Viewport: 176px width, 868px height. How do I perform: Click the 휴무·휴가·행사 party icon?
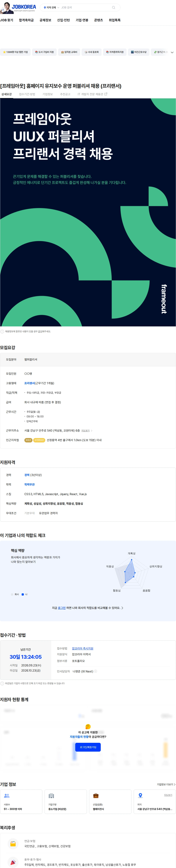pyautogui.click(x=13, y=862)
